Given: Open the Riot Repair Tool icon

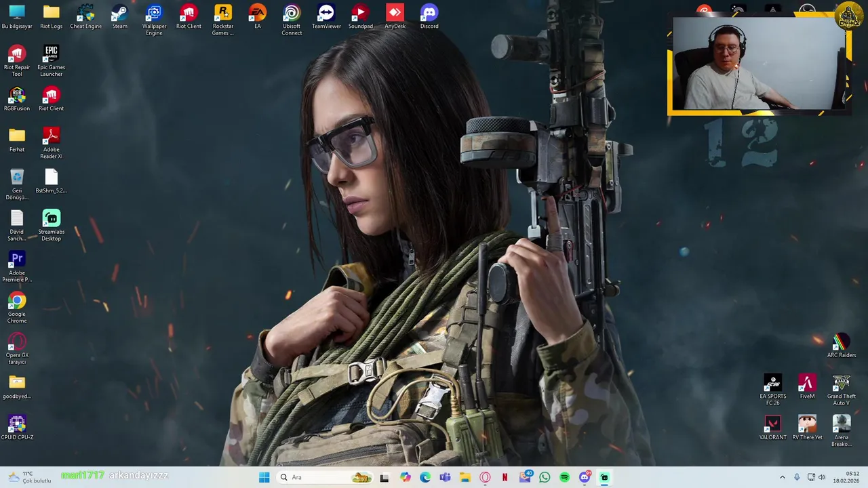Looking at the screenshot, I should [17, 61].
